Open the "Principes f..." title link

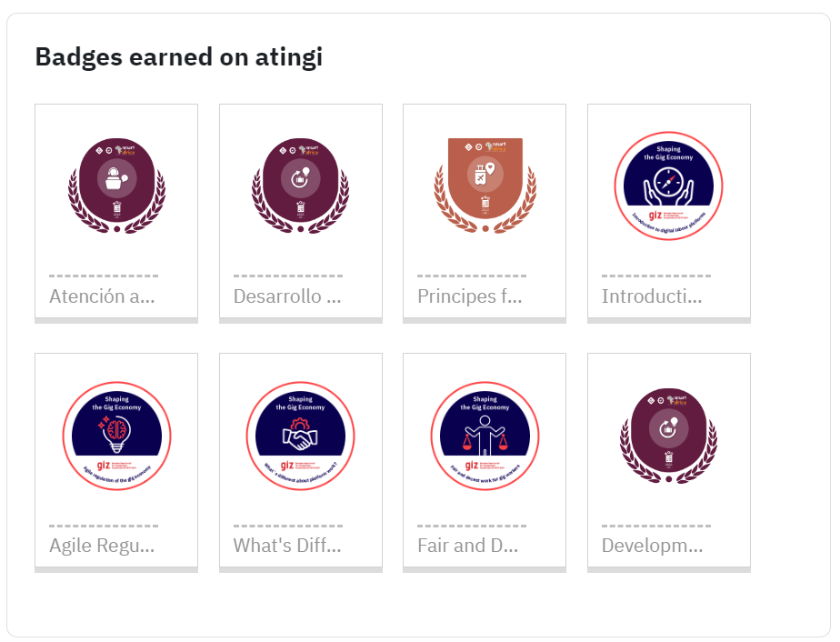pyautogui.click(x=470, y=296)
